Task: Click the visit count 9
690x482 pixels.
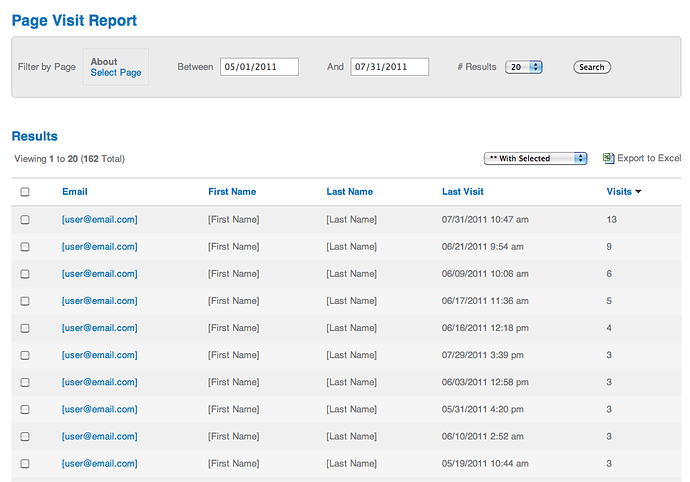Action: [x=609, y=247]
